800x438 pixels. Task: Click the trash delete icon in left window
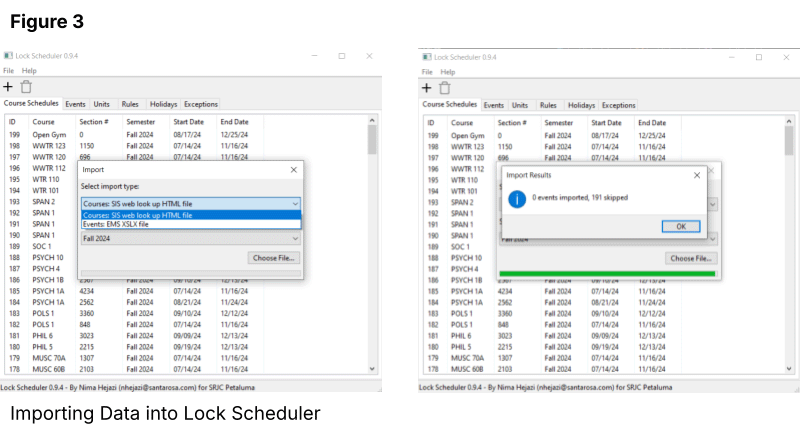[x=26, y=87]
